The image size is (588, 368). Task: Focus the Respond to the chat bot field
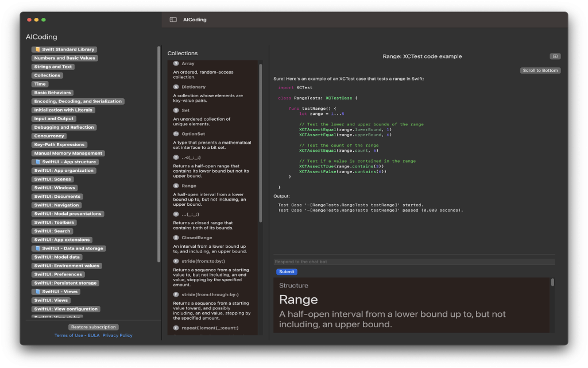tap(414, 262)
